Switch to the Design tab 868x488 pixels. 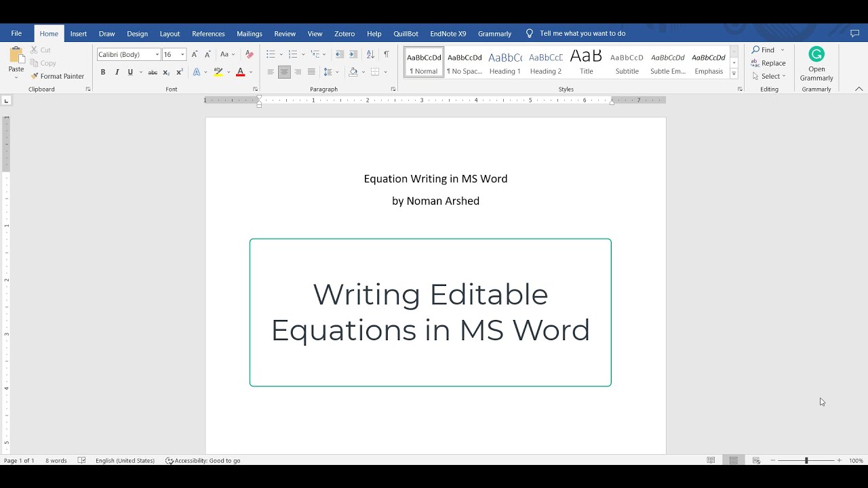tap(137, 34)
